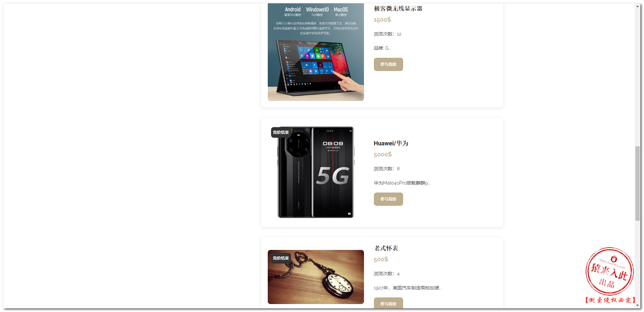Click 参与竞拍 button under Huawei/华为
The width and height of the screenshot is (644, 312).
tap(388, 199)
